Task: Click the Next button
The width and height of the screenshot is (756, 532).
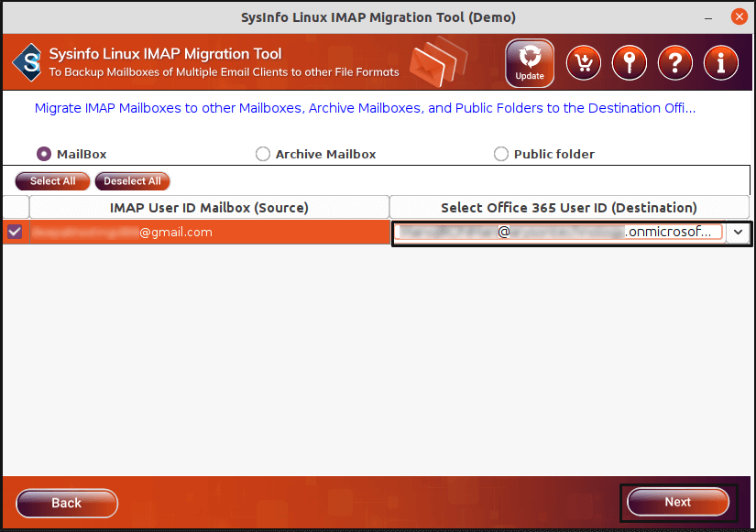Action: (x=678, y=502)
